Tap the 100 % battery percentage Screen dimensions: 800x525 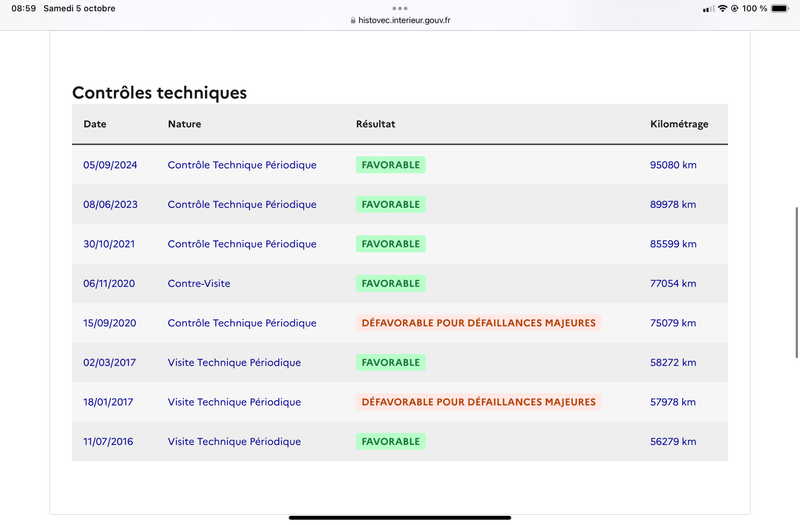coord(755,8)
